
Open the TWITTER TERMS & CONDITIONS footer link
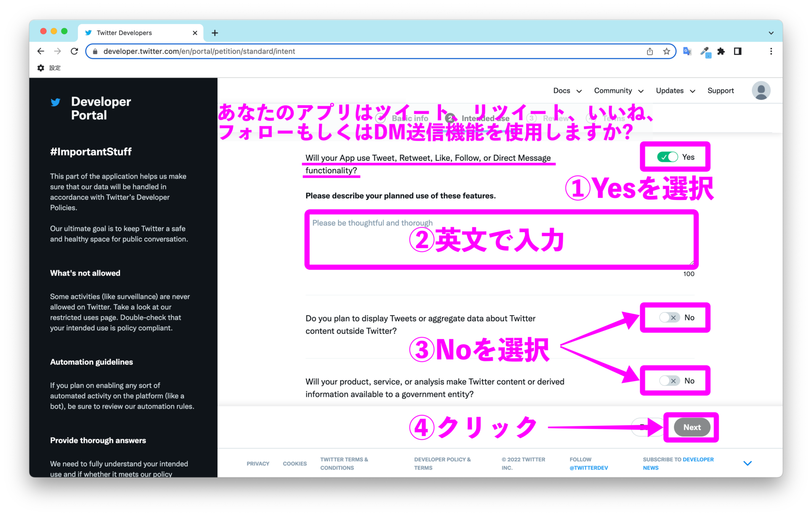coord(344,463)
